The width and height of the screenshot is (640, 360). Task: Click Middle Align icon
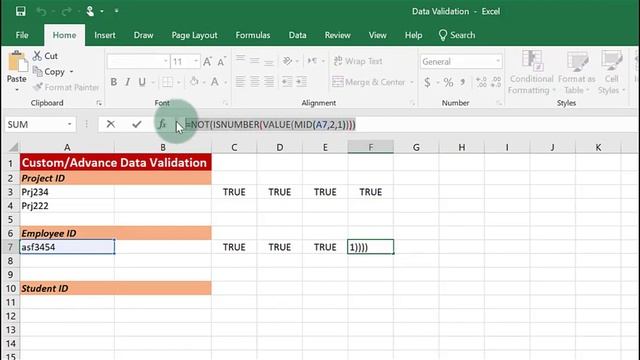pos(255,61)
